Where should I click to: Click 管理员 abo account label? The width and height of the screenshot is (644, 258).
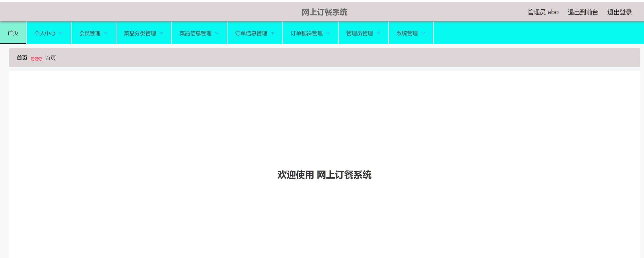543,12
